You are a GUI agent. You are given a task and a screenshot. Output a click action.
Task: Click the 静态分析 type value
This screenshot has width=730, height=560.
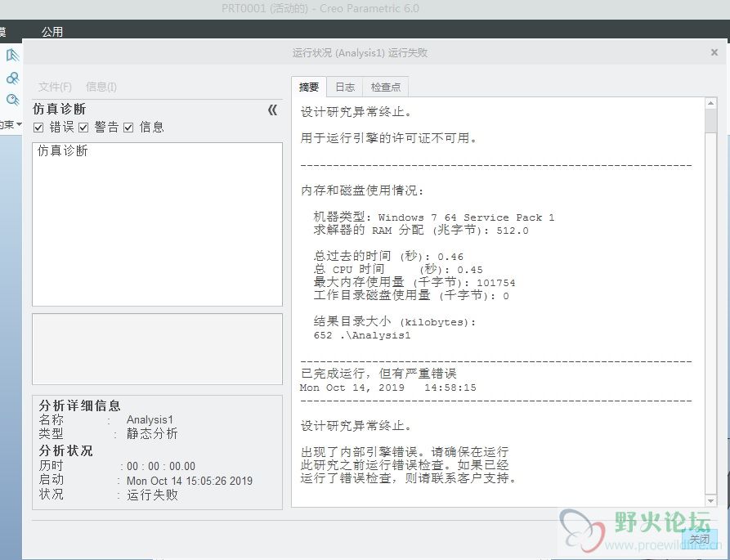[x=152, y=434]
